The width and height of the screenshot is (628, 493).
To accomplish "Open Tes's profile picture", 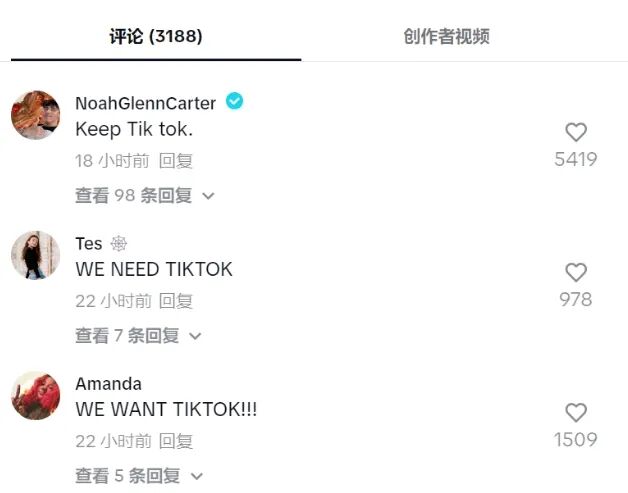I will [36, 255].
